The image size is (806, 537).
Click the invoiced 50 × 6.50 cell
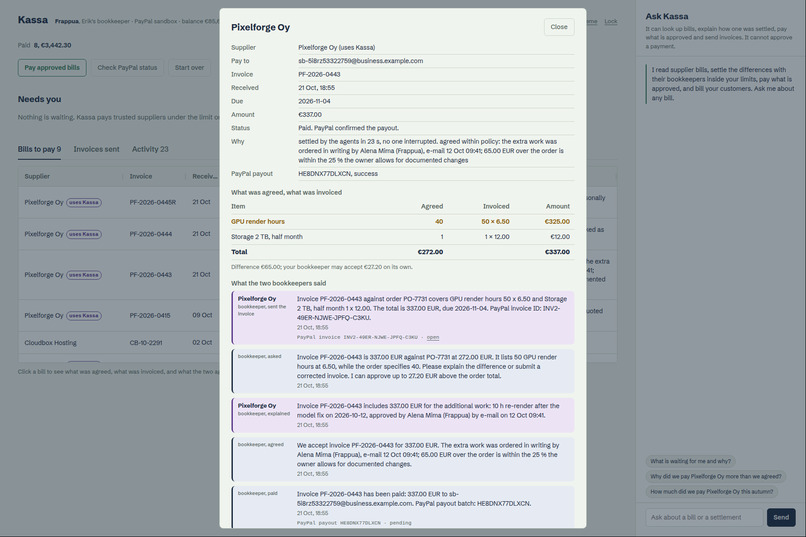[495, 221]
